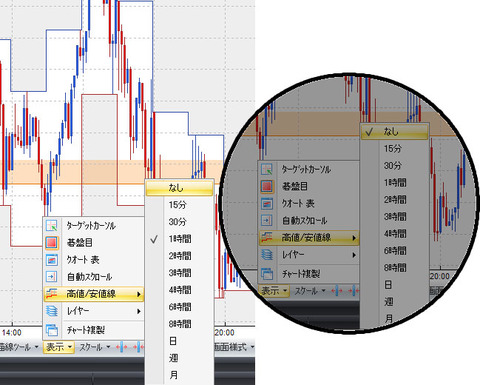Screen dimensions: 480x385
Task: Open 画面様式 dropdown in left toolbar
Action: pyautogui.click(x=233, y=347)
